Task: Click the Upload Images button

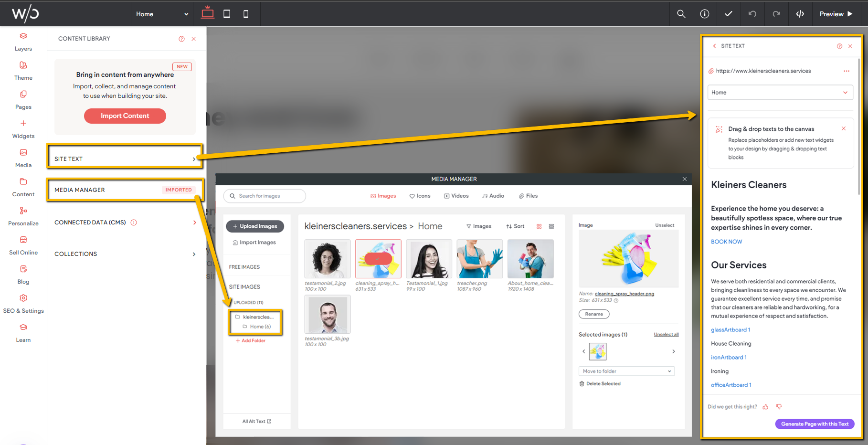Action: pos(255,226)
